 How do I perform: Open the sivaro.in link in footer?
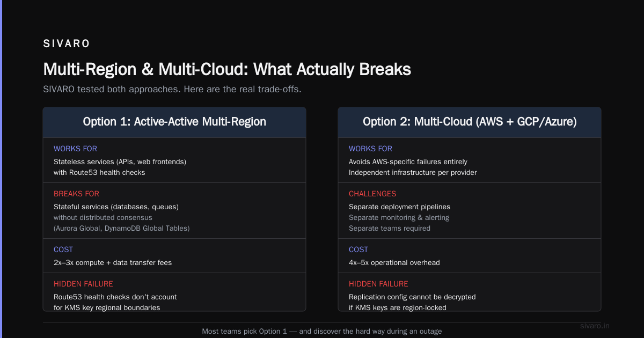point(595,326)
